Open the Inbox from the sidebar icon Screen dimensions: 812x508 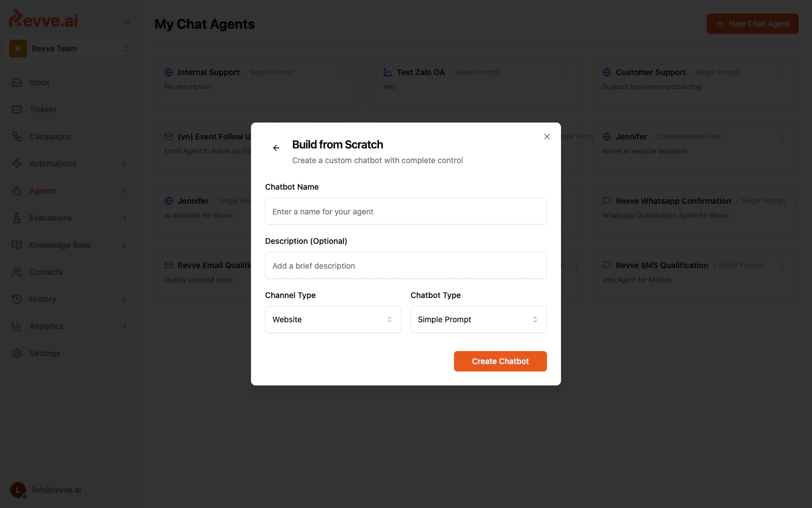point(16,82)
